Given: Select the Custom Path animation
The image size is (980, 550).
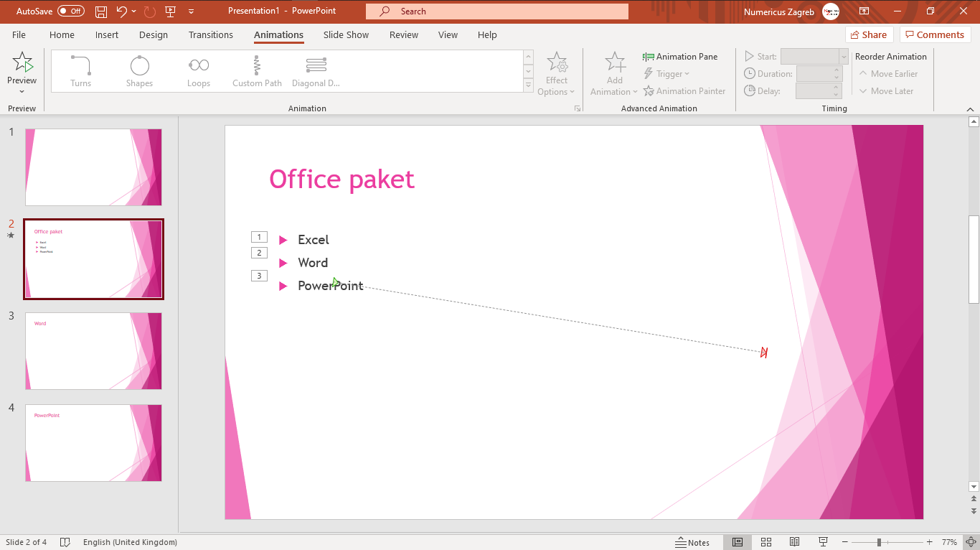Looking at the screenshot, I should tap(257, 70).
